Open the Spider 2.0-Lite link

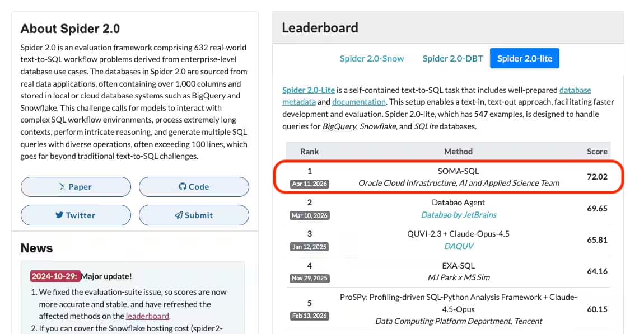(x=307, y=90)
